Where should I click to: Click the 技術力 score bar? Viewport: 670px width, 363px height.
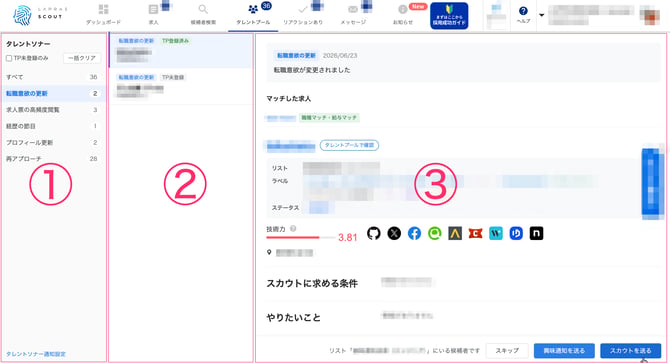click(300, 237)
